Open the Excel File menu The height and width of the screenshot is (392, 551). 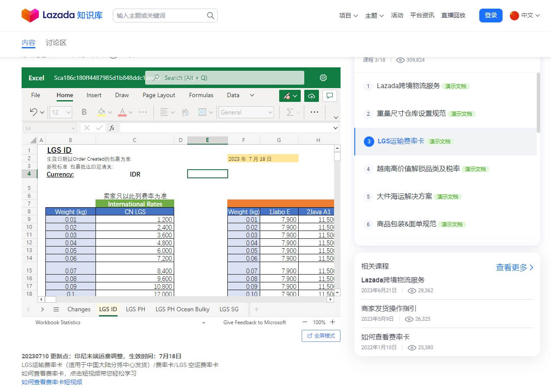click(x=36, y=95)
